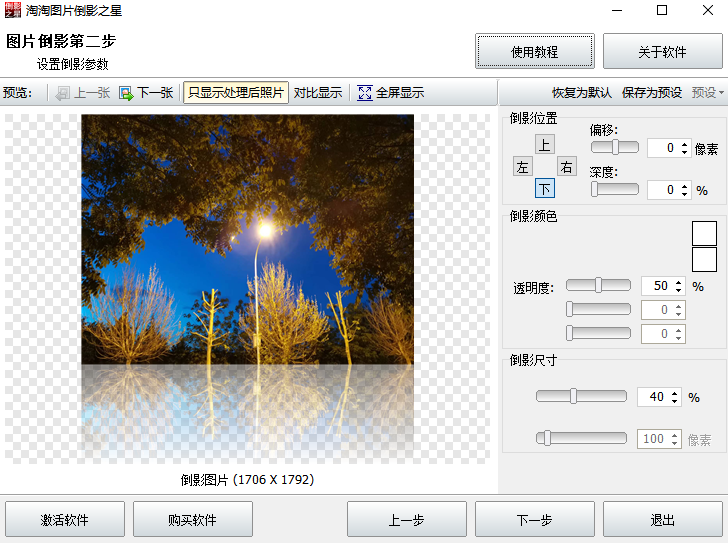Click the 激活软件 activate button
The width and height of the screenshot is (728, 543).
pos(65,519)
